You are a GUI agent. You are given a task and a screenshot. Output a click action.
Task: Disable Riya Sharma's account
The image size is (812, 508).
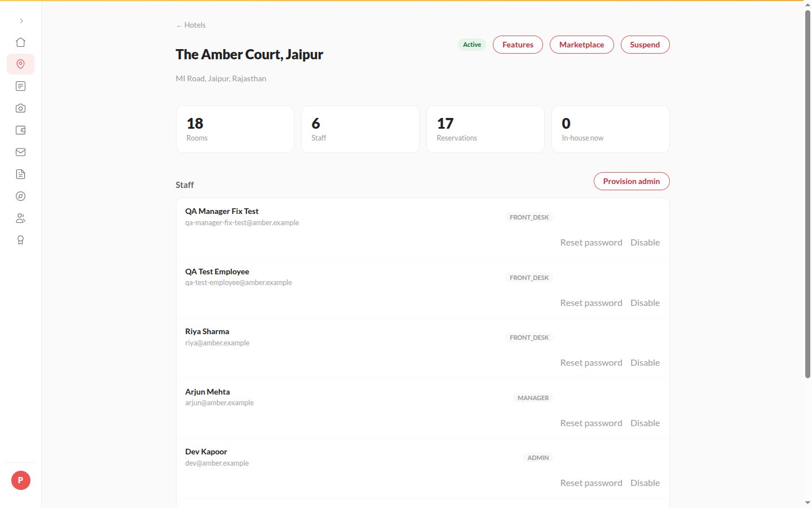click(645, 363)
